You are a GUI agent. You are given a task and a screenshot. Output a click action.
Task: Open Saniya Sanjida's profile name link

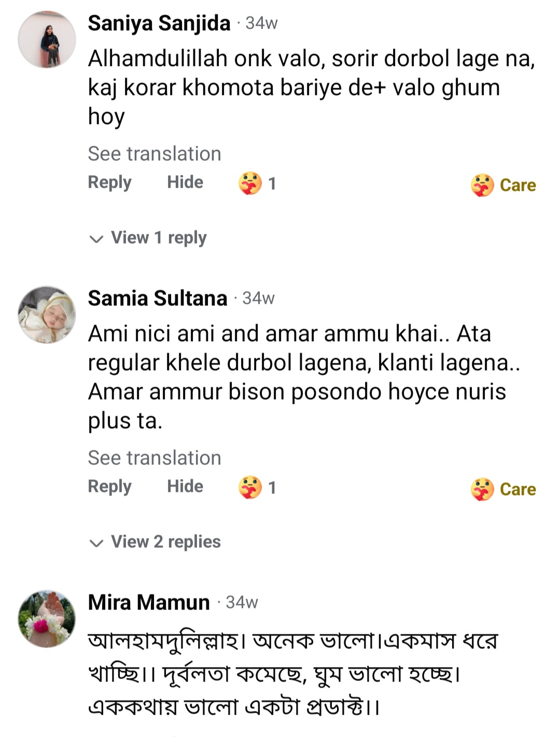coord(159,23)
